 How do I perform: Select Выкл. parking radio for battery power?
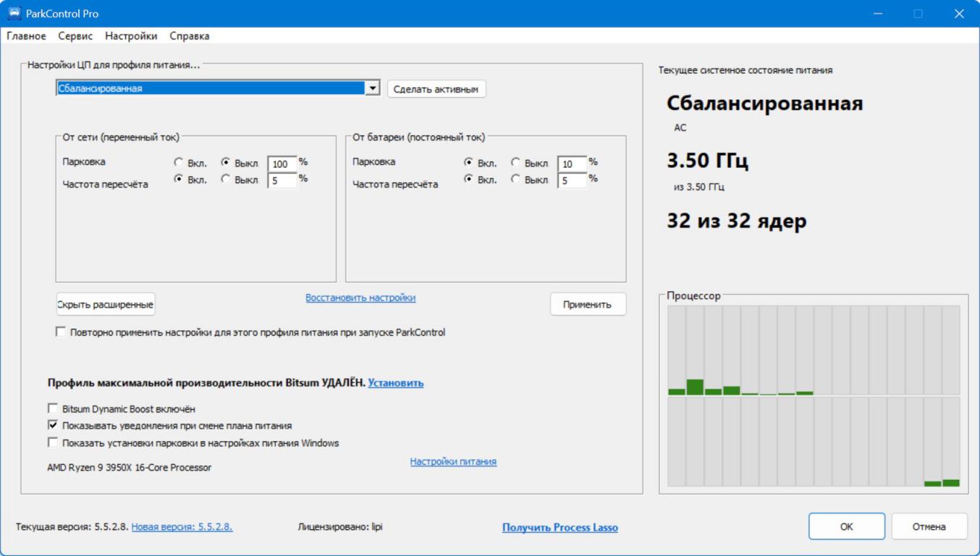tap(516, 163)
